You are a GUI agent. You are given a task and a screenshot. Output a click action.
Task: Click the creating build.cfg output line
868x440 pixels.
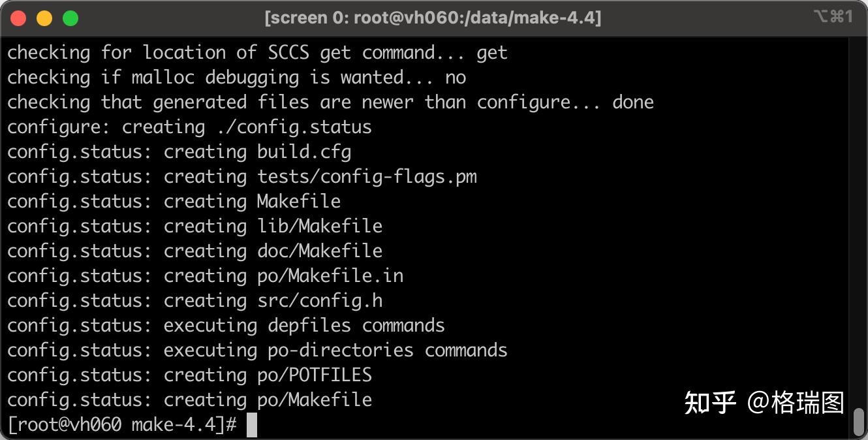pos(179,151)
